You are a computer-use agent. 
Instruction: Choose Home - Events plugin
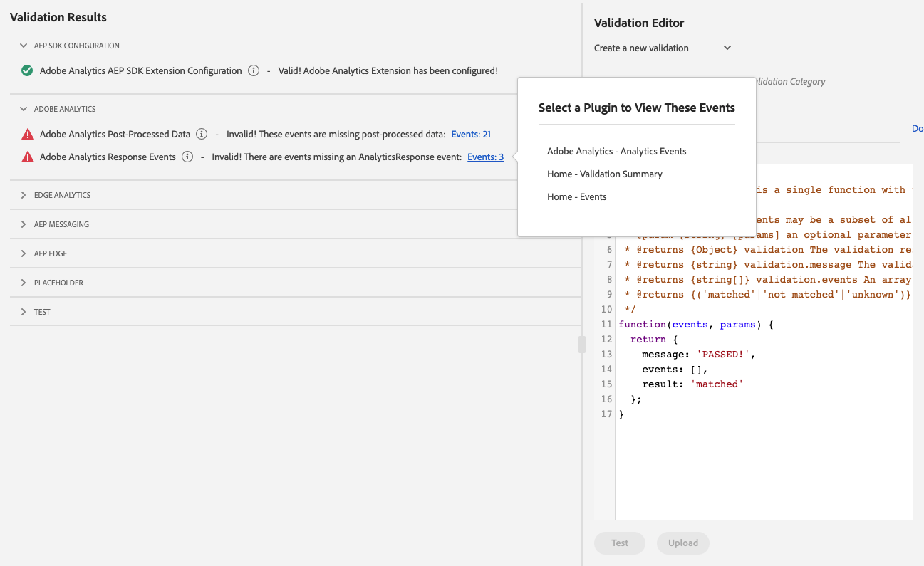(x=577, y=196)
